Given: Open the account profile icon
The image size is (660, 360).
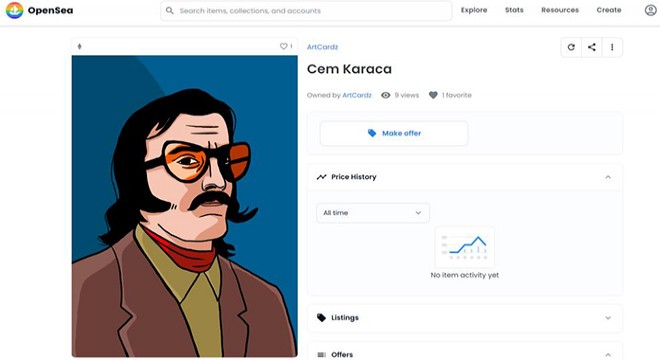Looking at the screenshot, I should click(650, 10).
